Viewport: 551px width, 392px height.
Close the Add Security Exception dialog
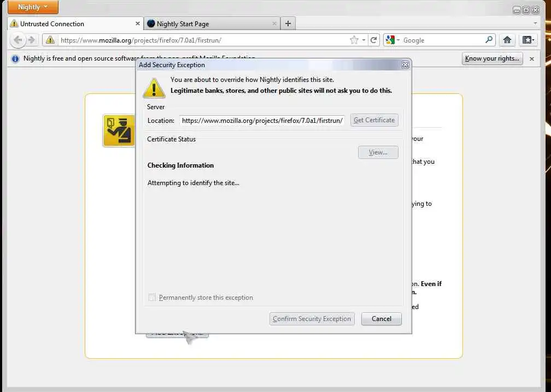(x=405, y=65)
